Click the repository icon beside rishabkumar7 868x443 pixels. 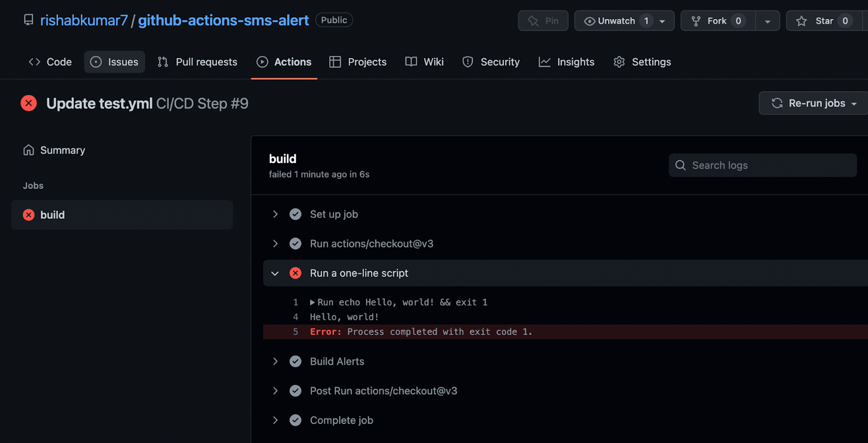point(28,20)
